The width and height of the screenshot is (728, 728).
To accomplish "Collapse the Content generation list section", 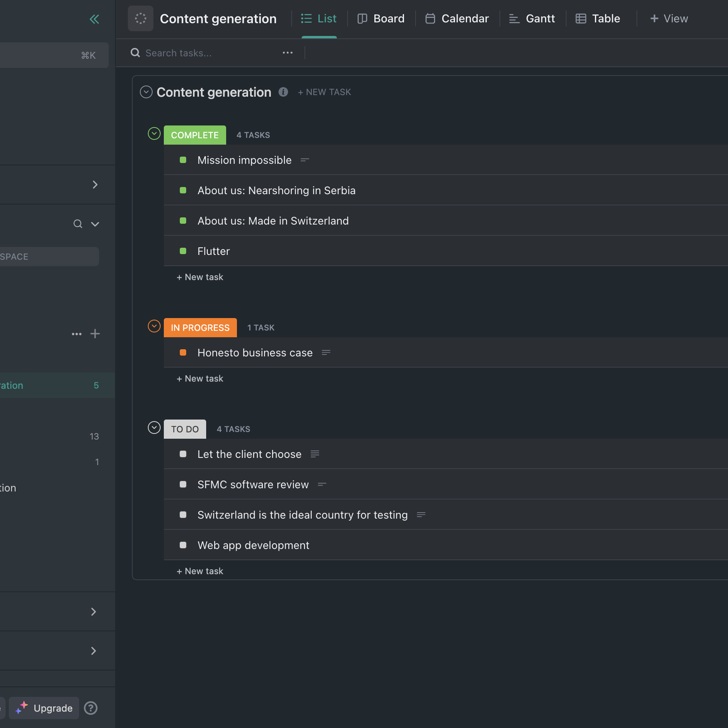I will (146, 92).
